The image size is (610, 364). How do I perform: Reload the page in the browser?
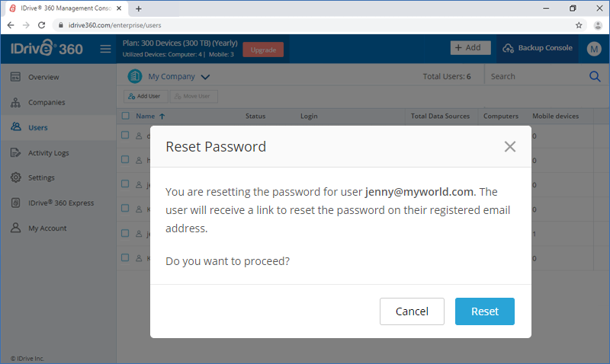42,25
